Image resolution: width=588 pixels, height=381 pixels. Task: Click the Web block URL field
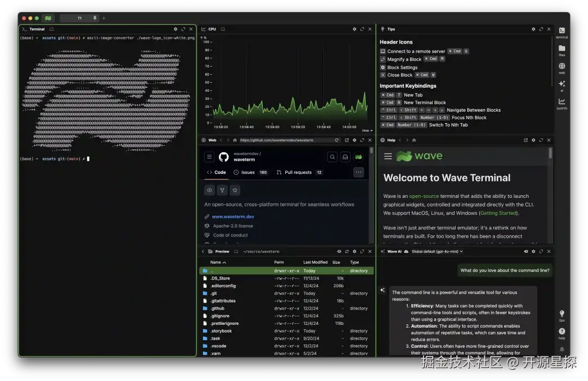286,140
